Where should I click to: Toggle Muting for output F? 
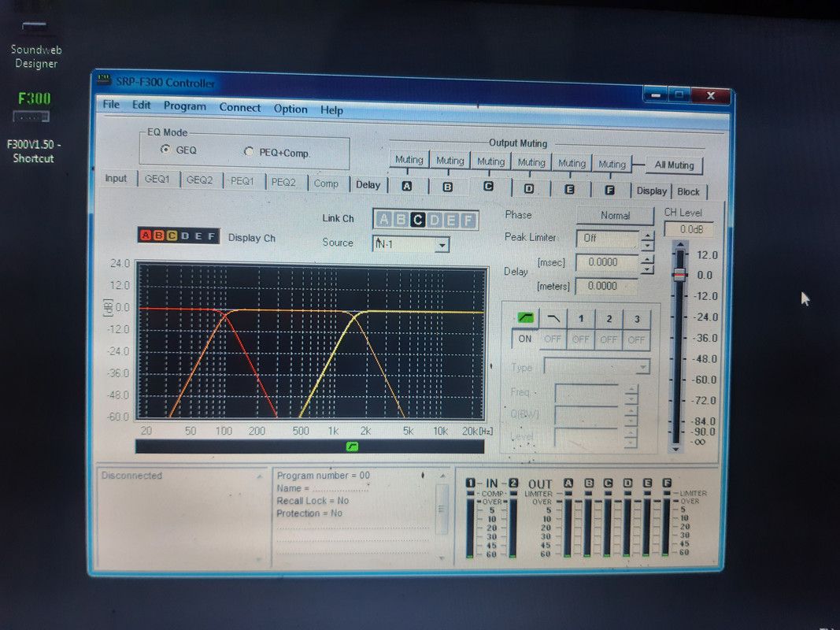click(x=612, y=164)
